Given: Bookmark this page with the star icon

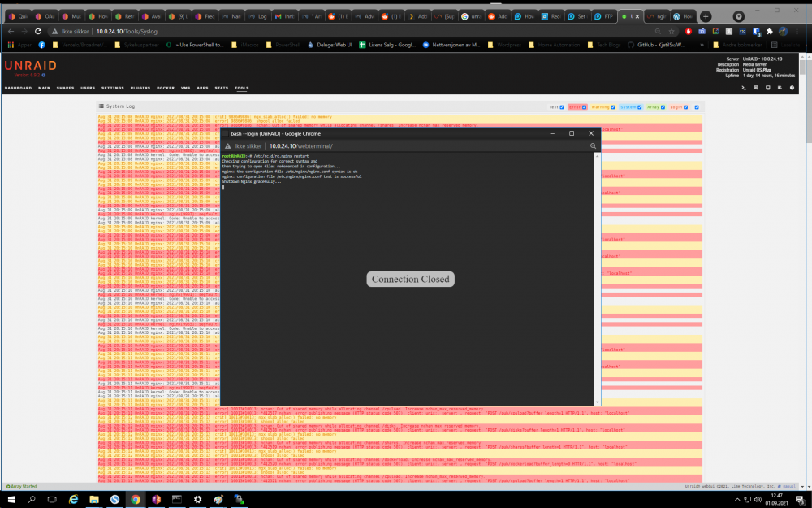Looking at the screenshot, I should tap(672, 32).
